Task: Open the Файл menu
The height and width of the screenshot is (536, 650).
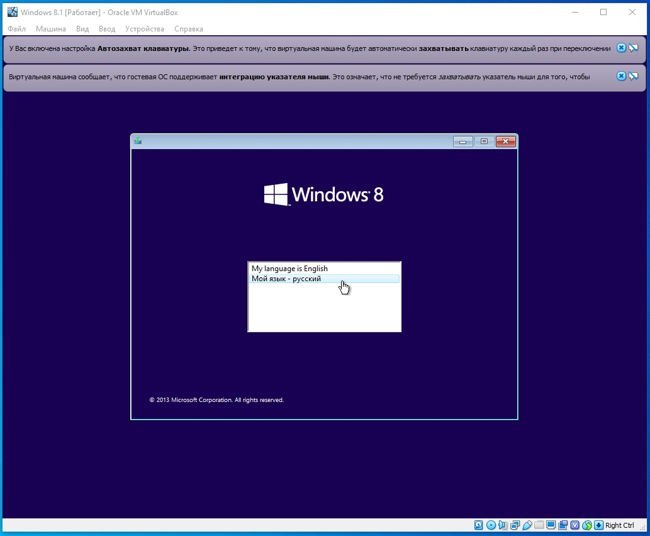Action: click(17, 29)
